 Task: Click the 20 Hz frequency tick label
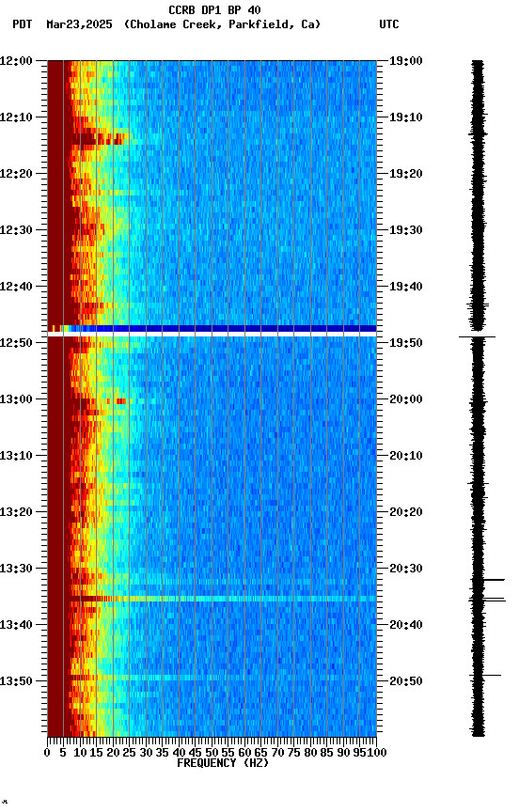click(x=113, y=753)
